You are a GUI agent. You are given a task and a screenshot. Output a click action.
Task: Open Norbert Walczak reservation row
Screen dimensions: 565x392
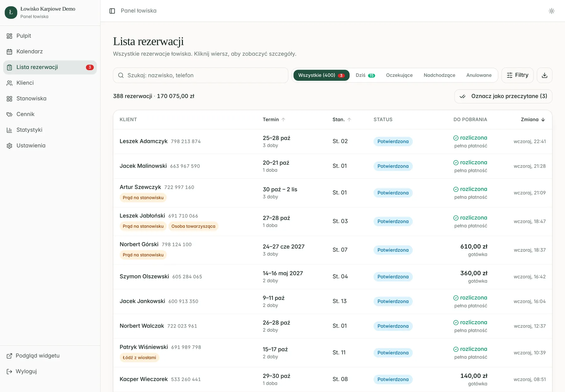pyautogui.click(x=332, y=326)
